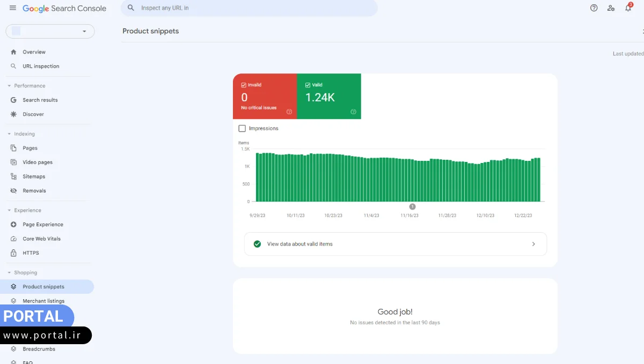Enable the Impressions checkbox
The height and width of the screenshot is (364, 644).
242,129
